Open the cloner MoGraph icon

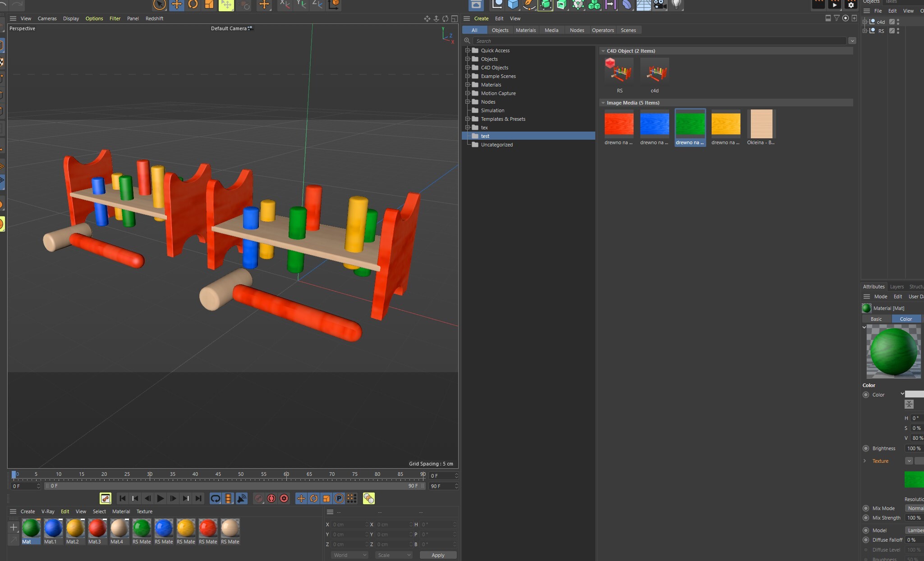pos(594,5)
